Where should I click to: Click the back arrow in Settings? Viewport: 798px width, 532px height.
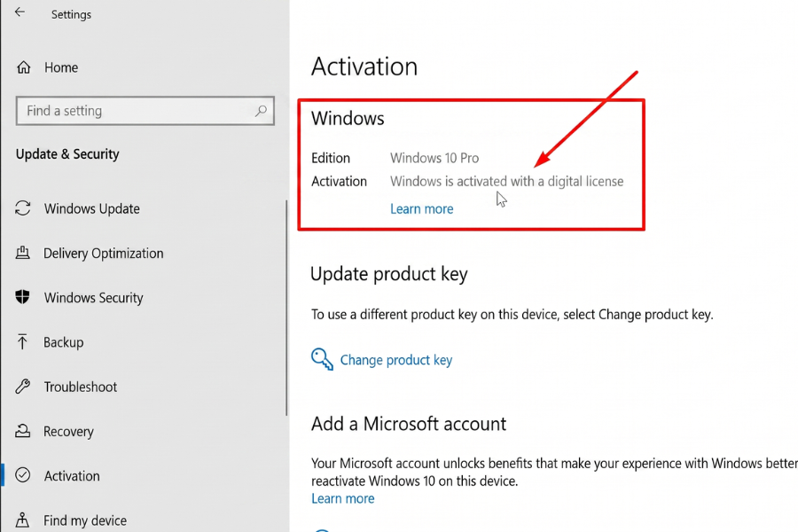click(x=20, y=12)
